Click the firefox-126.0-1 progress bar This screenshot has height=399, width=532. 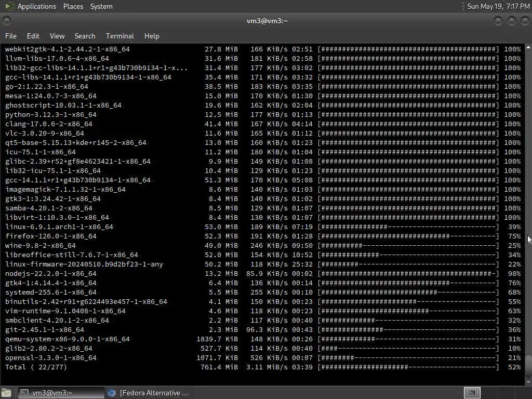click(x=408, y=236)
